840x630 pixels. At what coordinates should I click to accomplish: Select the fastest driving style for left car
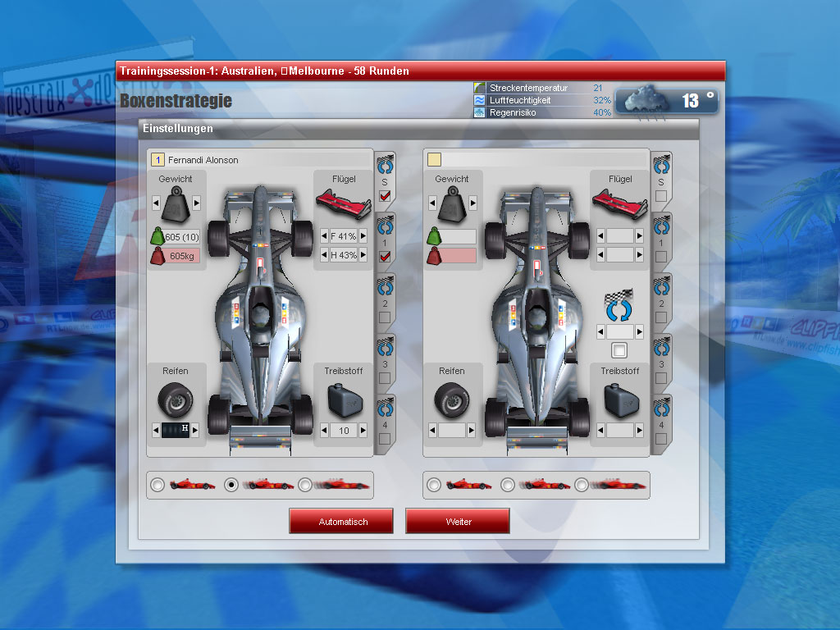[305, 485]
